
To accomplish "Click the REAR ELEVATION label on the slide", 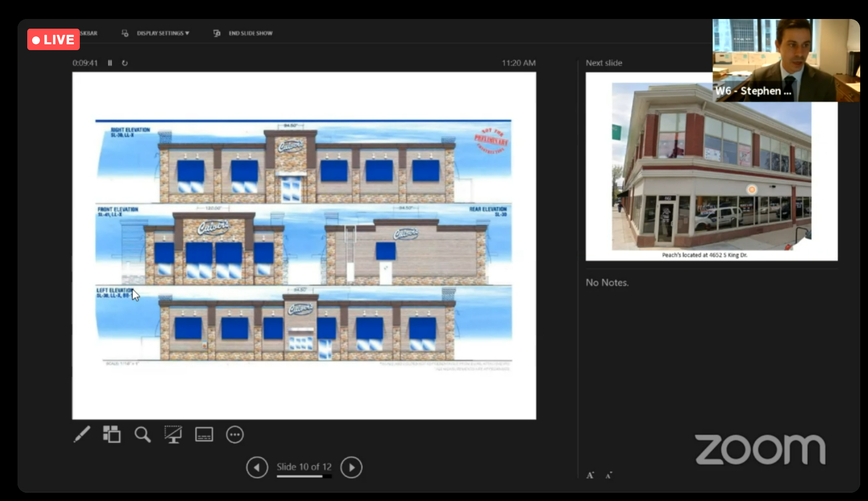I will pos(488,209).
